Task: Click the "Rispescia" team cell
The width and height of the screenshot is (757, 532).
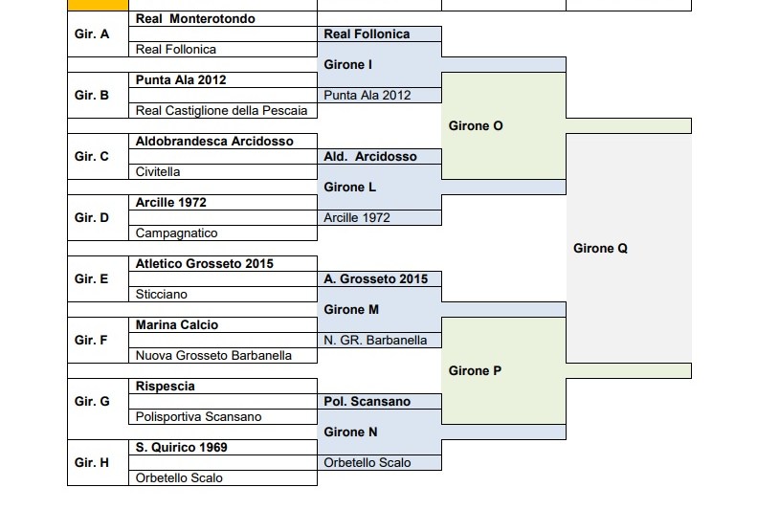Action: tap(166, 387)
